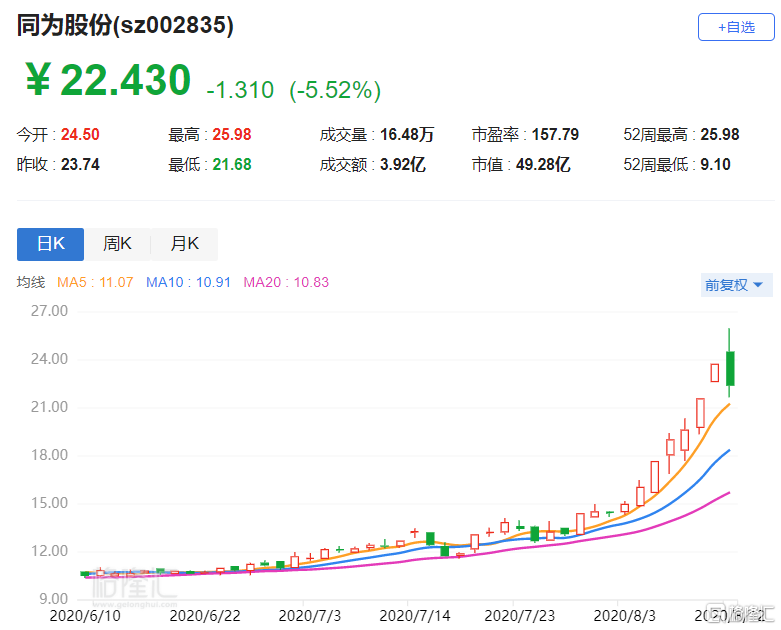Select the stock title 同为股份(sz002835)
781x630 pixels.
(x=125, y=25)
